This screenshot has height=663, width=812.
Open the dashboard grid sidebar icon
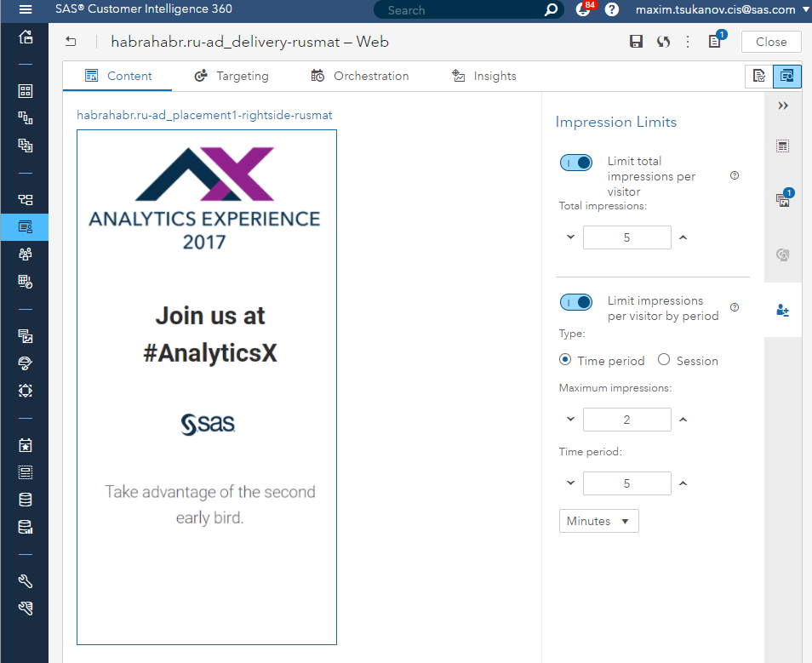26,91
